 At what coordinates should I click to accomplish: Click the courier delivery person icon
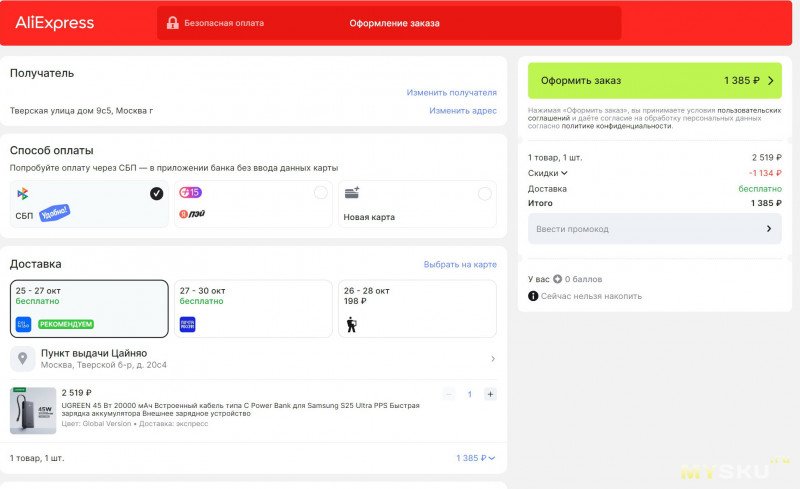[351, 324]
